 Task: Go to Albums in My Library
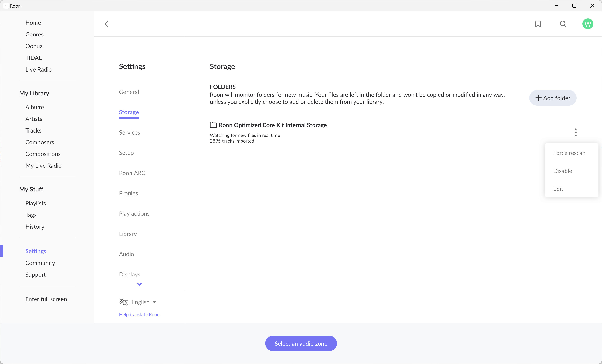(35, 107)
